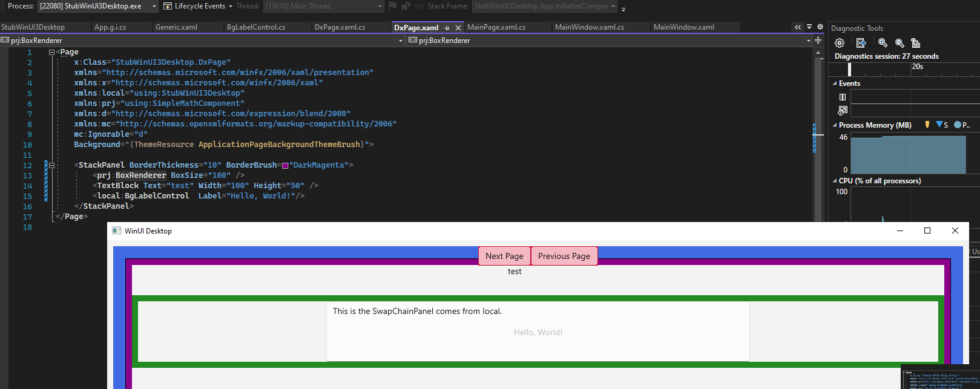Image resolution: width=980 pixels, height=389 pixels.
Task: Click line number 18 in the gutter
Action: pyautogui.click(x=27, y=227)
